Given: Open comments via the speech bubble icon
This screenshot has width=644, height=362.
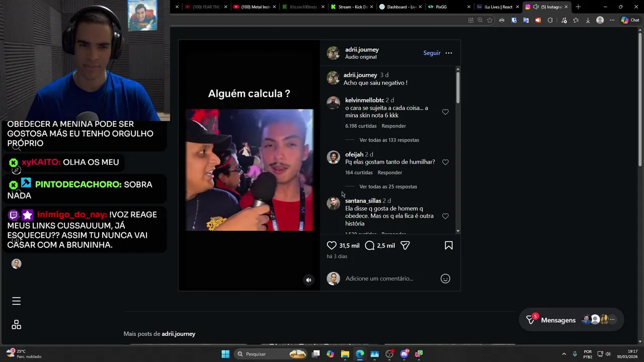Looking at the screenshot, I should 370,245.
